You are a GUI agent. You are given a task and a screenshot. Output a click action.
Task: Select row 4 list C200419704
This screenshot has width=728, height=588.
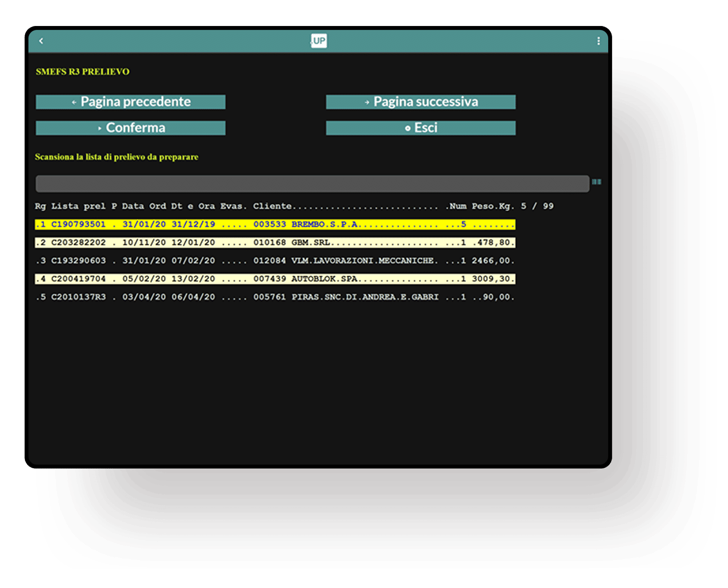coord(78,279)
